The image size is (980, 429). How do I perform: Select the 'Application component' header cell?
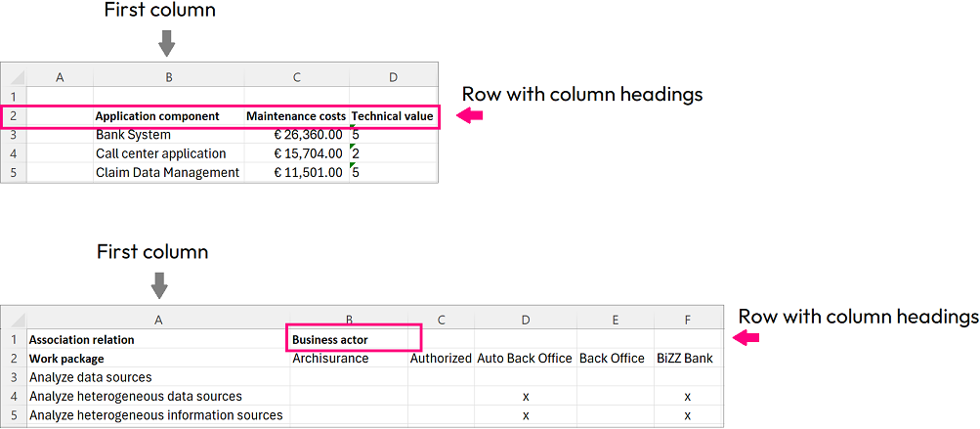click(168, 116)
